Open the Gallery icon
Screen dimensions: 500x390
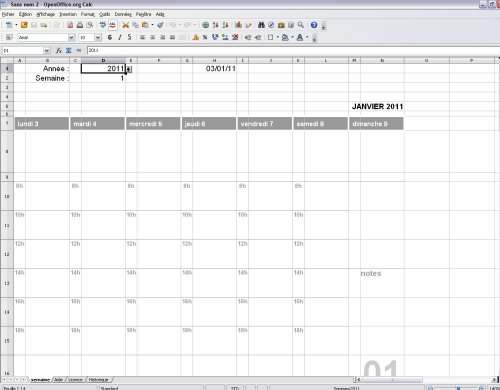(281, 25)
